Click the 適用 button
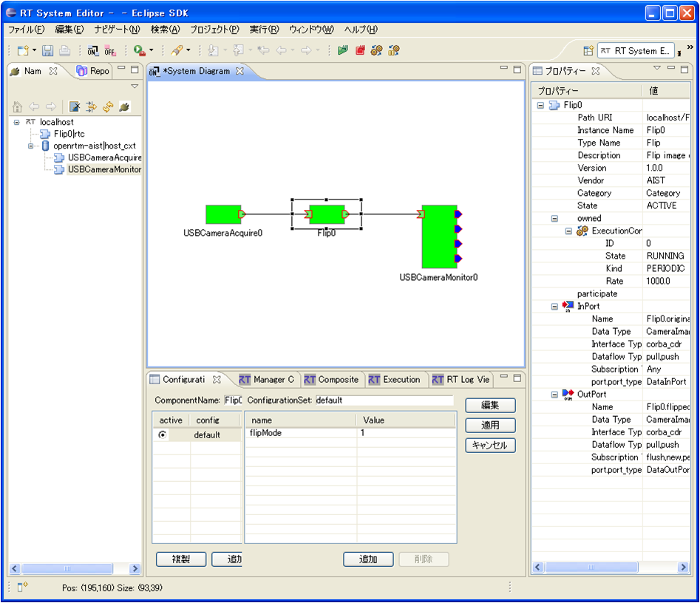Screen dimensions: 700x603 click(x=490, y=426)
